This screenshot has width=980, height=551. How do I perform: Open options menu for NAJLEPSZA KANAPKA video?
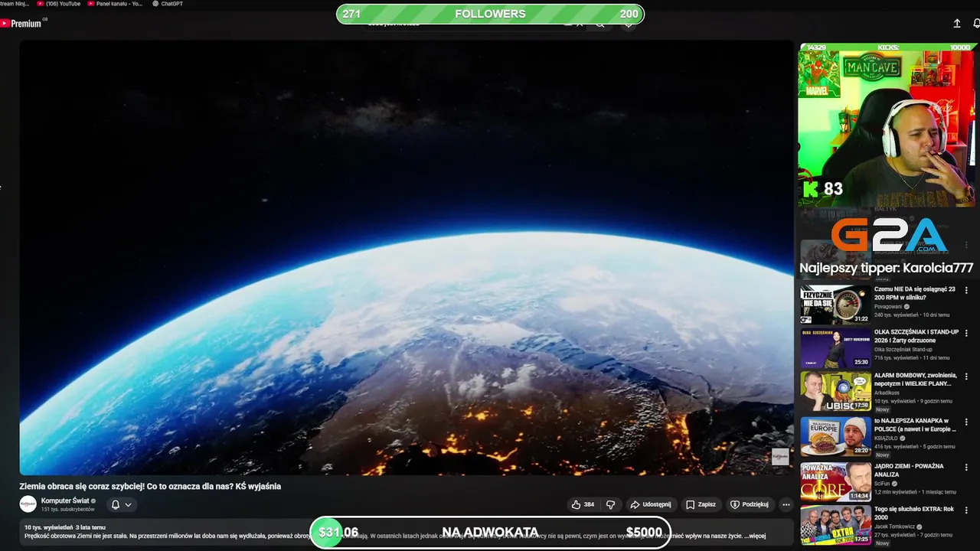click(x=966, y=422)
